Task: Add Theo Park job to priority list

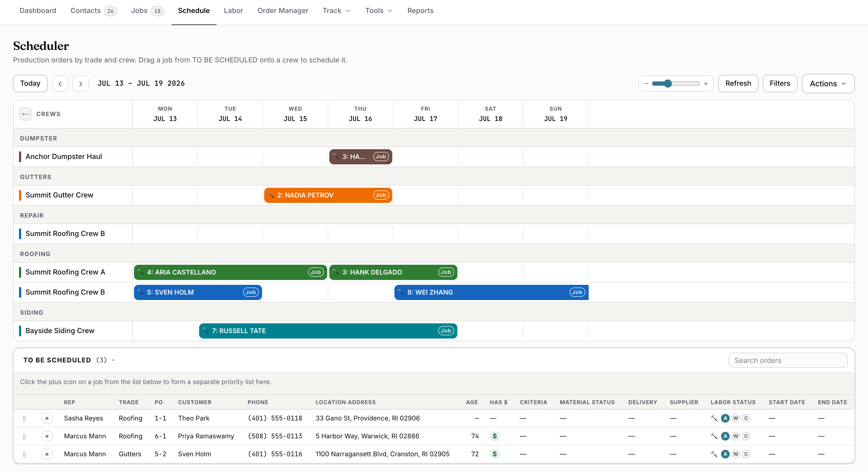Action: (x=47, y=418)
